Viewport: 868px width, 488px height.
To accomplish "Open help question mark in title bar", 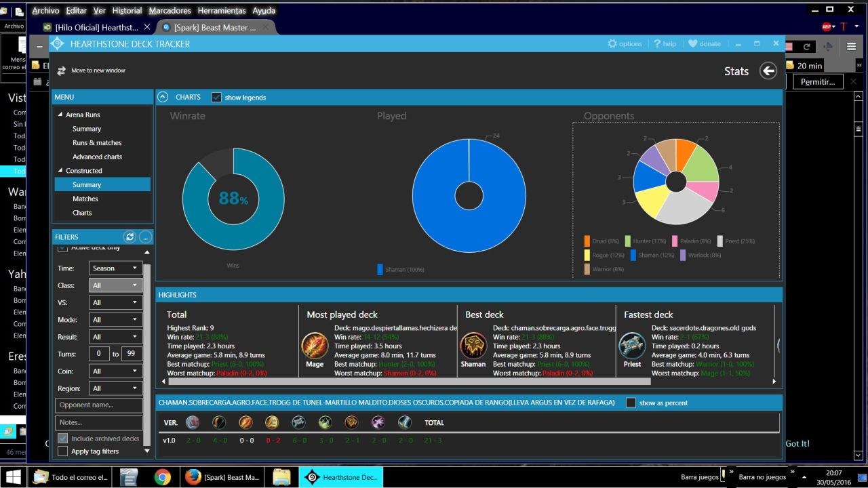I will pyautogui.click(x=657, y=43).
